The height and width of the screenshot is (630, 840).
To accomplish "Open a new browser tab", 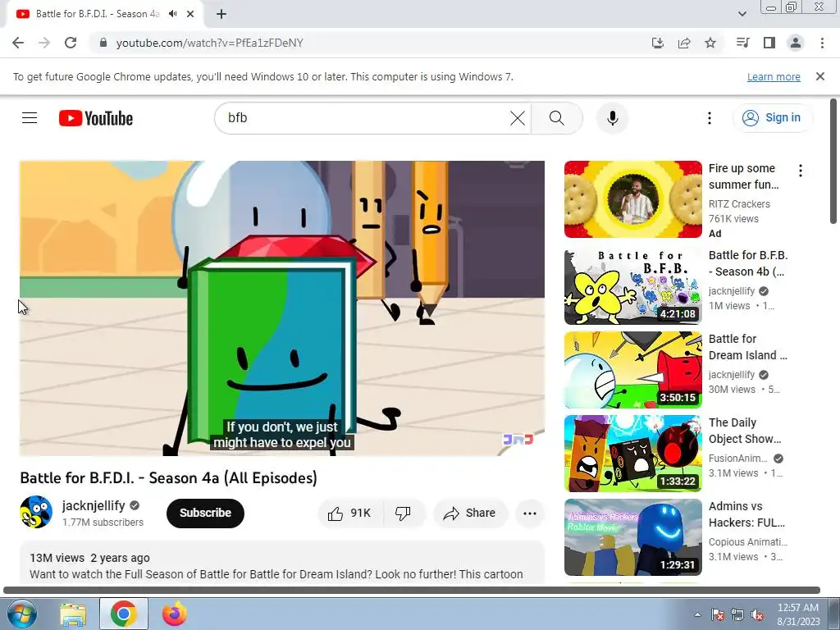I will 221,14.
